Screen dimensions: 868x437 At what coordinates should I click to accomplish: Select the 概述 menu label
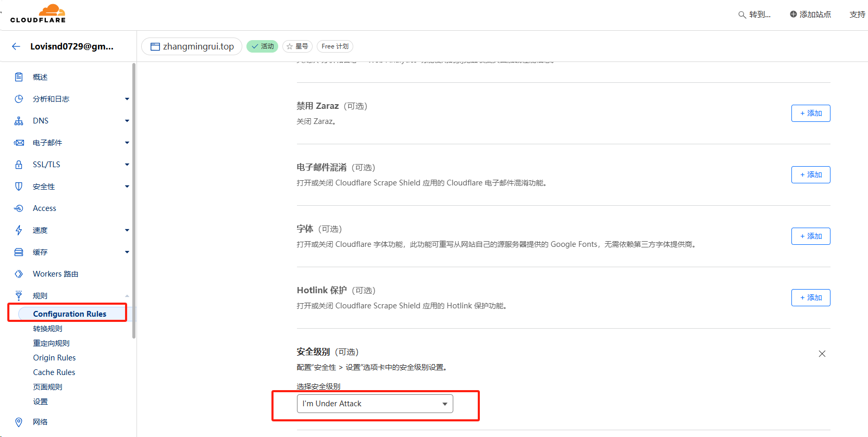(x=40, y=77)
